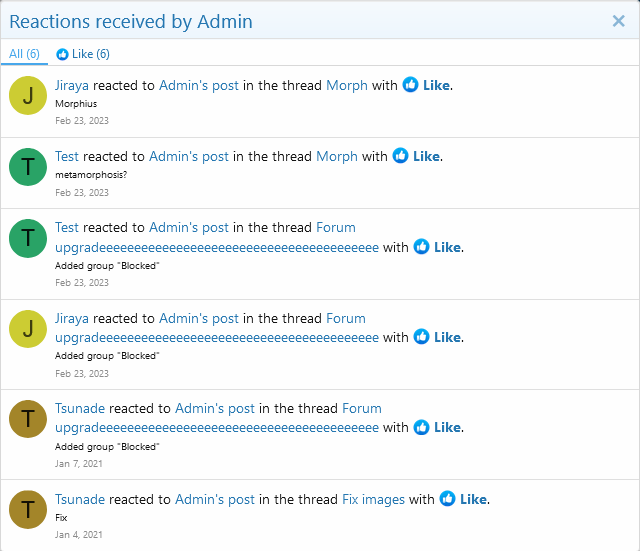Screen dimensions: 640x551
Task: Switch to the All (6) tab
Action: 24,54
